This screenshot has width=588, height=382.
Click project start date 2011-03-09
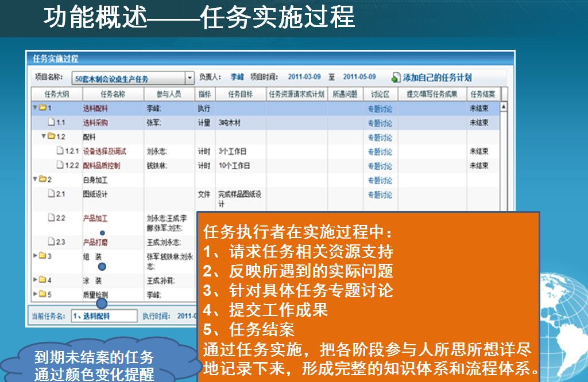tap(304, 77)
